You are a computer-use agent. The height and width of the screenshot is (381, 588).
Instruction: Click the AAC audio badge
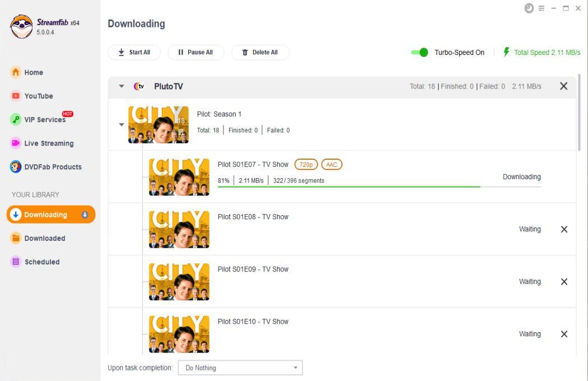pos(332,164)
